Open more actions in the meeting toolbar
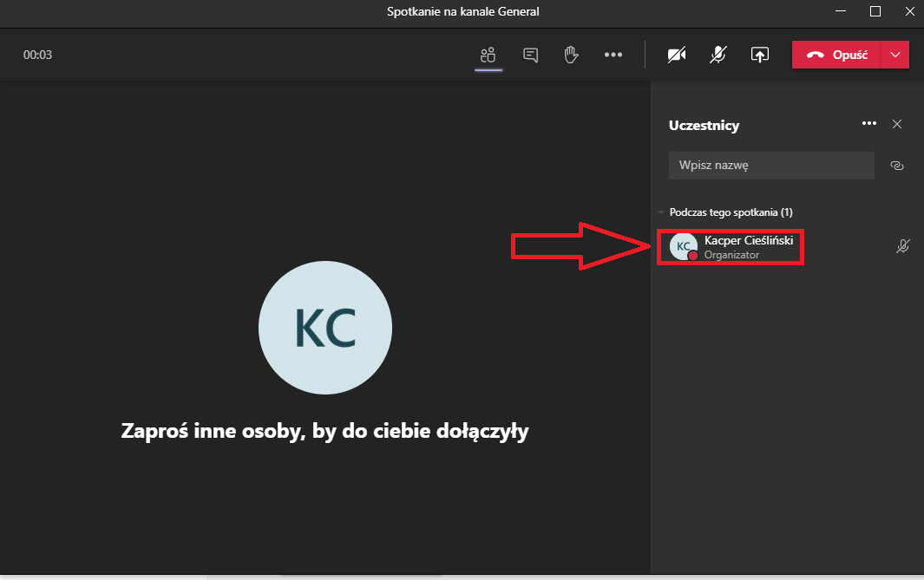This screenshot has width=924, height=580. (613, 55)
